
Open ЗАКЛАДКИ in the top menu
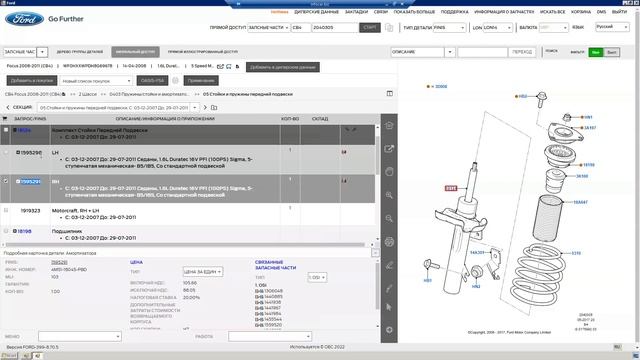coord(356,12)
